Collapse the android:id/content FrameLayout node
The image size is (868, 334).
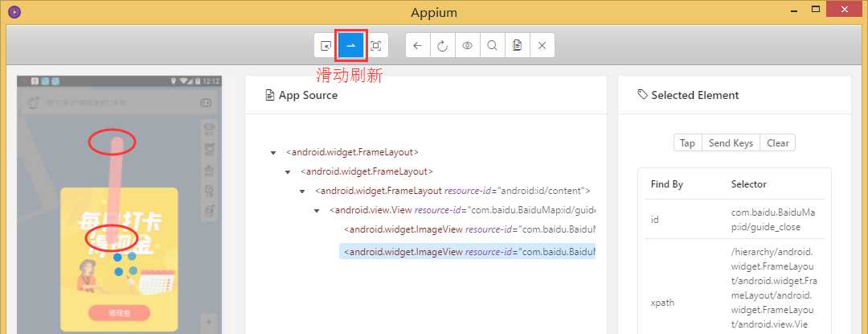click(302, 192)
